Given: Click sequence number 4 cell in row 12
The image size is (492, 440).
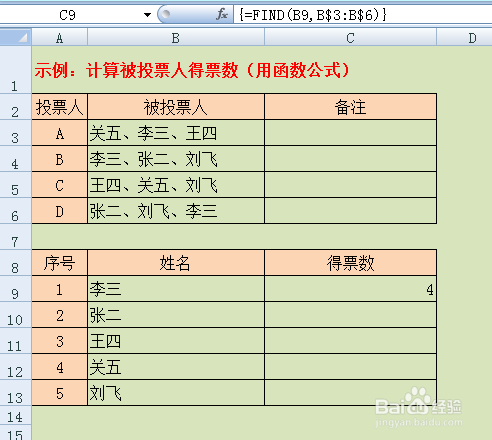Looking at the screenshot, I should pyautogui.click(x=60, y=367).
